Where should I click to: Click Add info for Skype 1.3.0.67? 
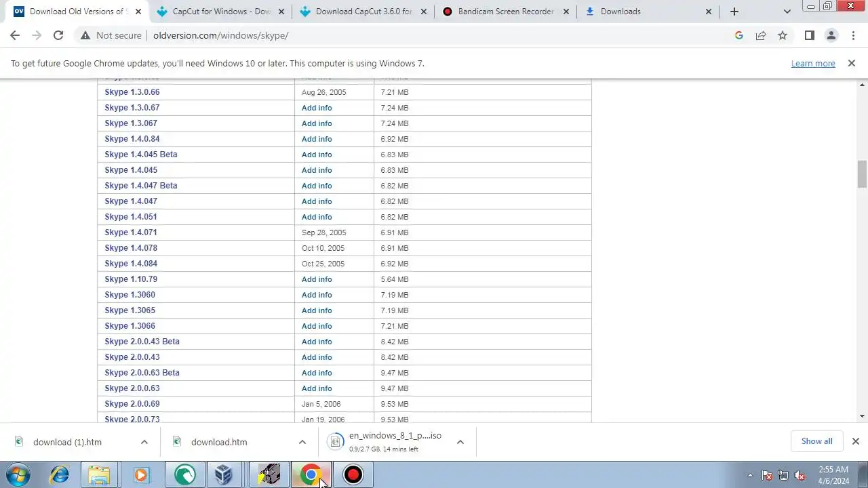click(317, 108)
